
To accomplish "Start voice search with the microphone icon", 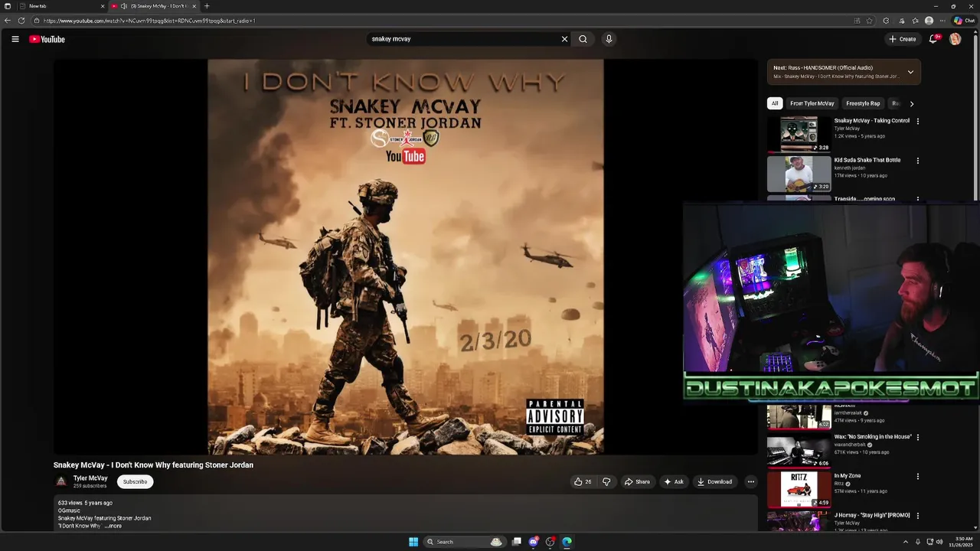I will click(x=609, y=39).
